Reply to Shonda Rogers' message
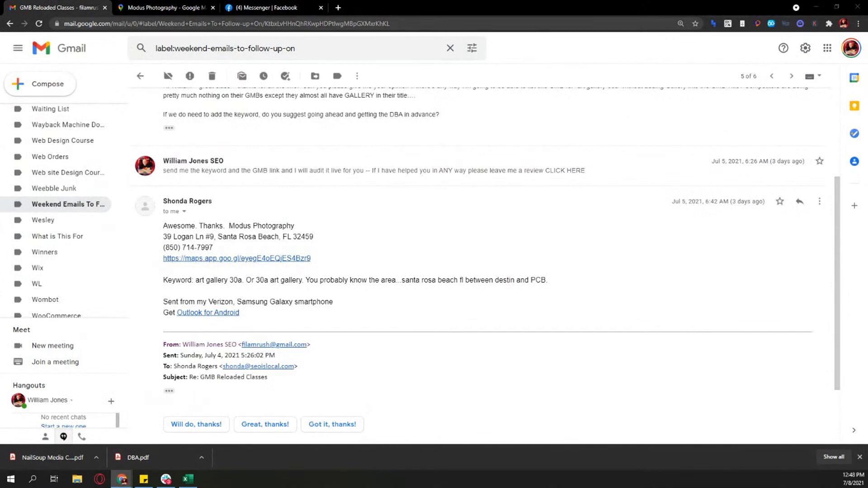The image size is (868, 488). pos(799,202)
